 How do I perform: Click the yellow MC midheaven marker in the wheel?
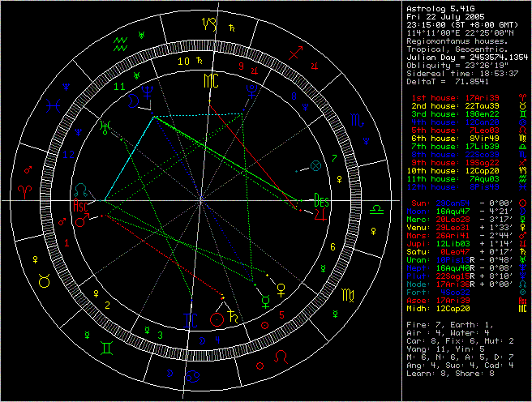point(211,80)
